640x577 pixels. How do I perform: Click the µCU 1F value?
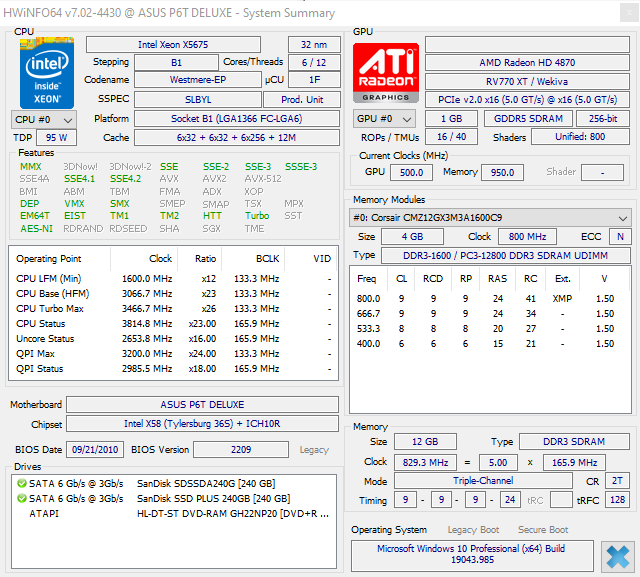314,80
